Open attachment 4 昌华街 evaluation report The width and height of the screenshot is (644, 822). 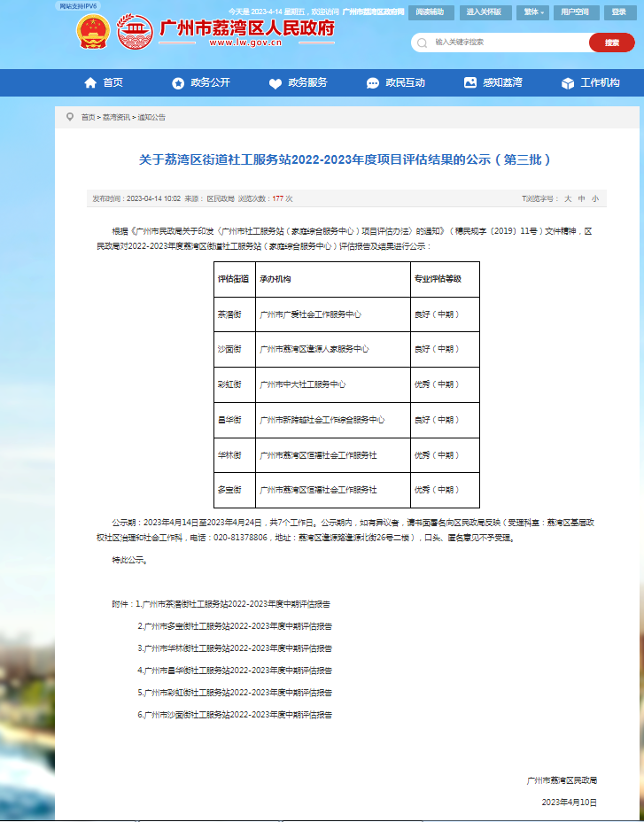tap(235, 670)
